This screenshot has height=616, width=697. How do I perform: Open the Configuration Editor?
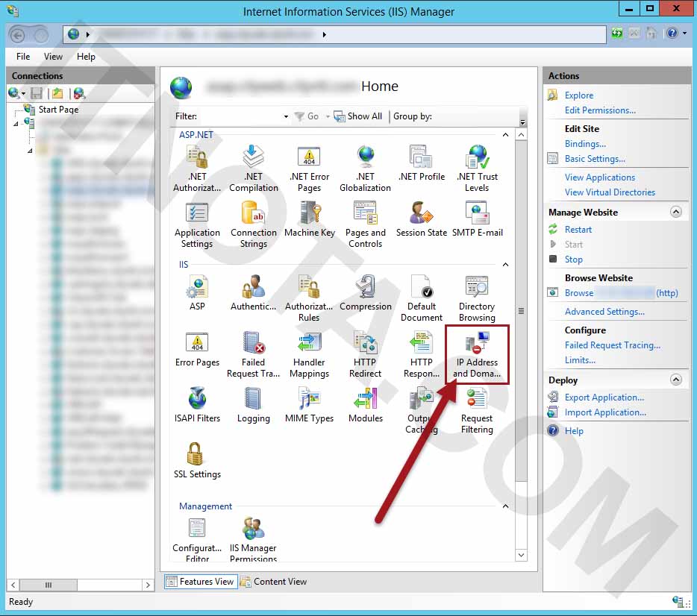click(197, 535)
